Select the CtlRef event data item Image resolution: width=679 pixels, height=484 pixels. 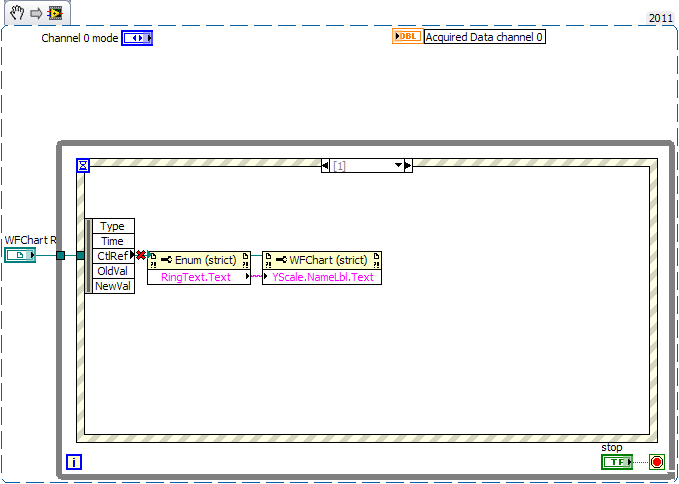coord(112,256)
